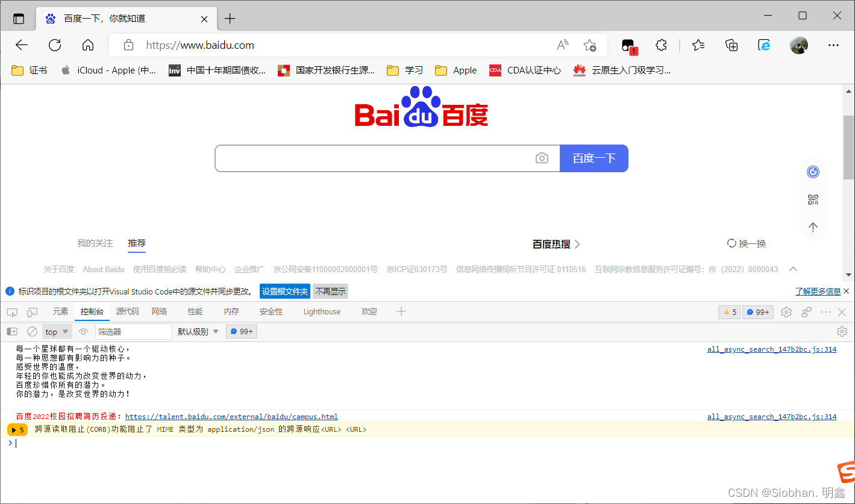Switch to the 网络 DevTools tab
855x504 pixels.
tap(159, 312)
